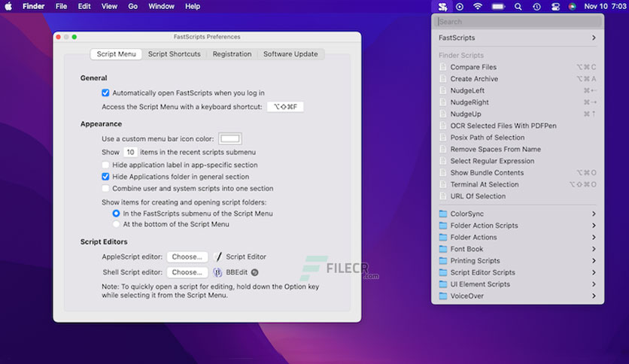Open Control Center icon in menu bar
This screenshot has height=364, width=629.
coord(555,7)
